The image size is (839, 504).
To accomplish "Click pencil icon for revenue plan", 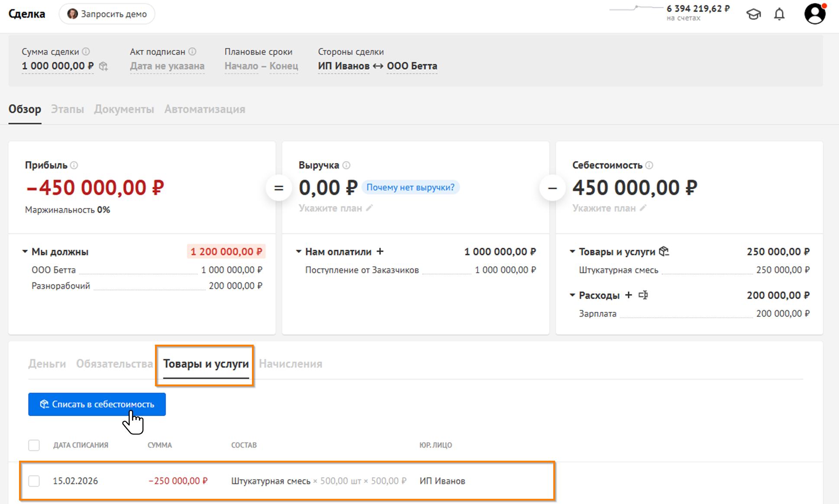I will [369, 208].
